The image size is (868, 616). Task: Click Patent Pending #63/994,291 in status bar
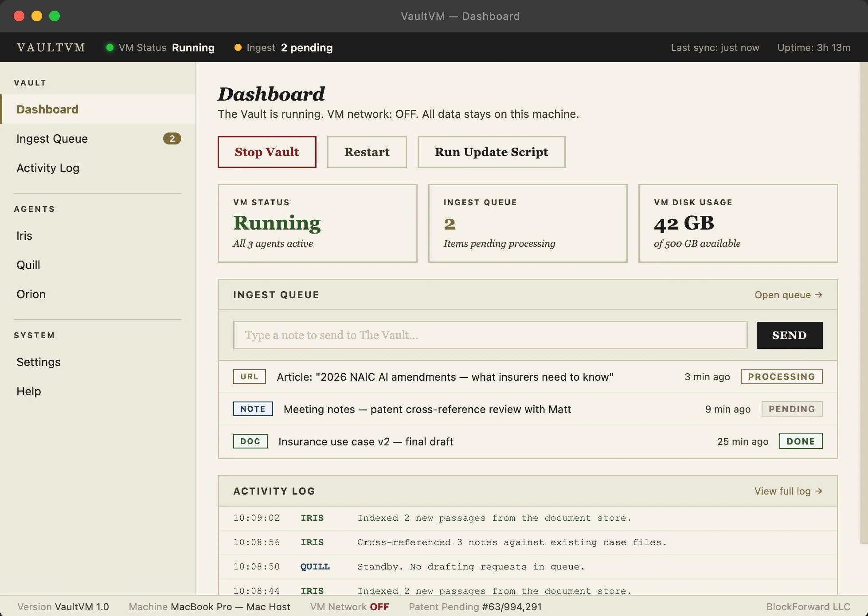coord(475,607)
